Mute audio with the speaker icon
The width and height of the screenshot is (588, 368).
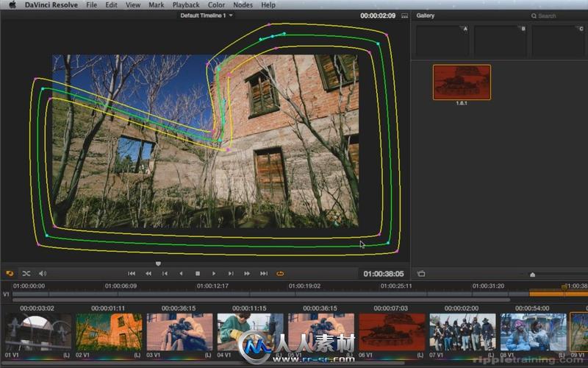tap(42, 274)
